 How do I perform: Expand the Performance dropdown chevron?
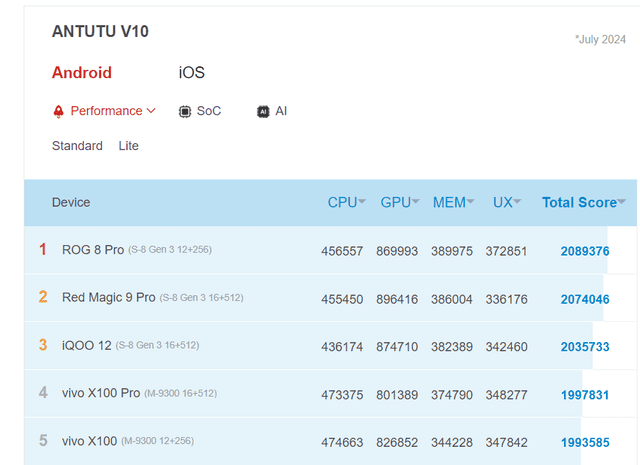pyautogui.click(x=151, y=111)
